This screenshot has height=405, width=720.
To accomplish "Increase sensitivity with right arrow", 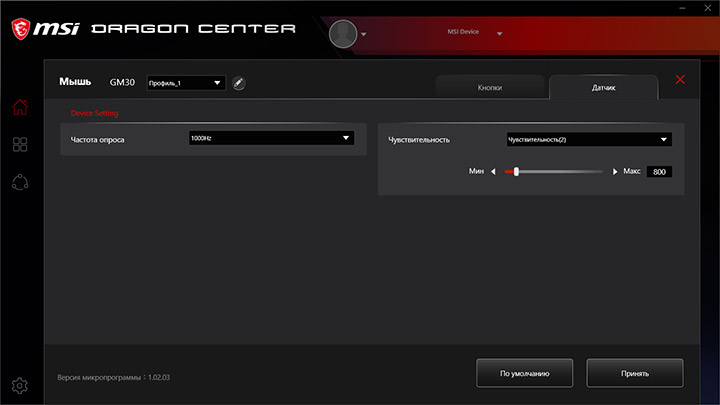I will 615,171.
